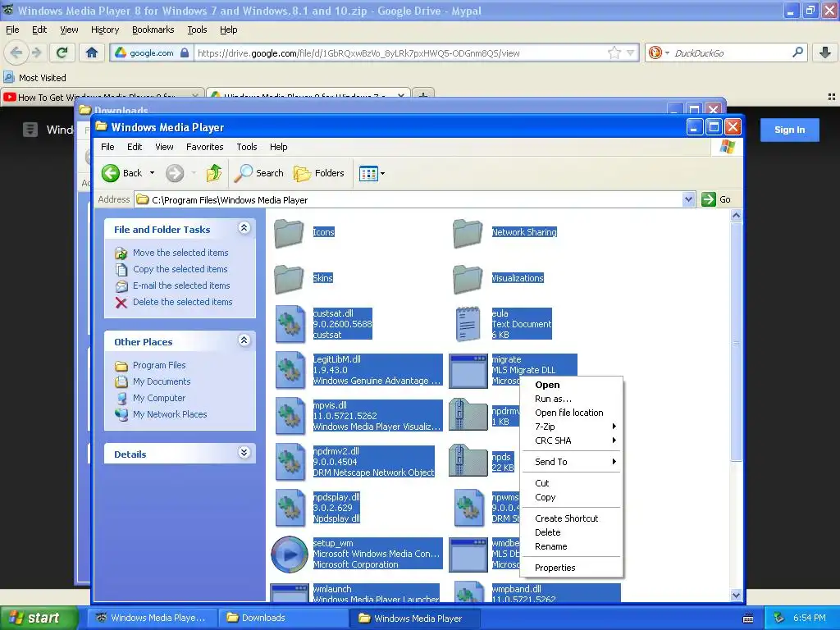Collapse the Other Places panel

coord(244,340)
